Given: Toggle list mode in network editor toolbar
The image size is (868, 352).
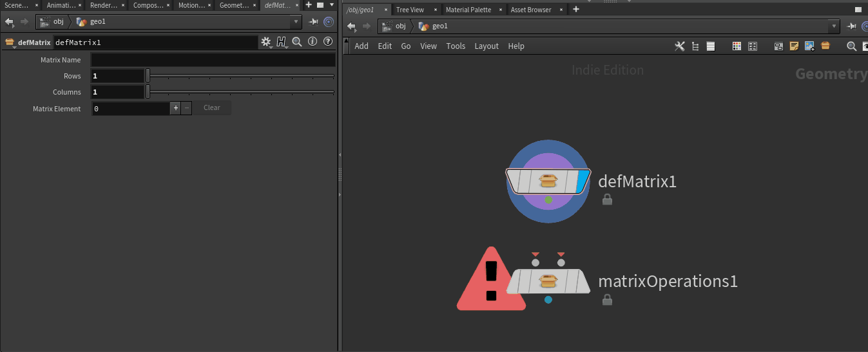Looking at the screenshot, I should pyautogui.click(x=711, y=46).
